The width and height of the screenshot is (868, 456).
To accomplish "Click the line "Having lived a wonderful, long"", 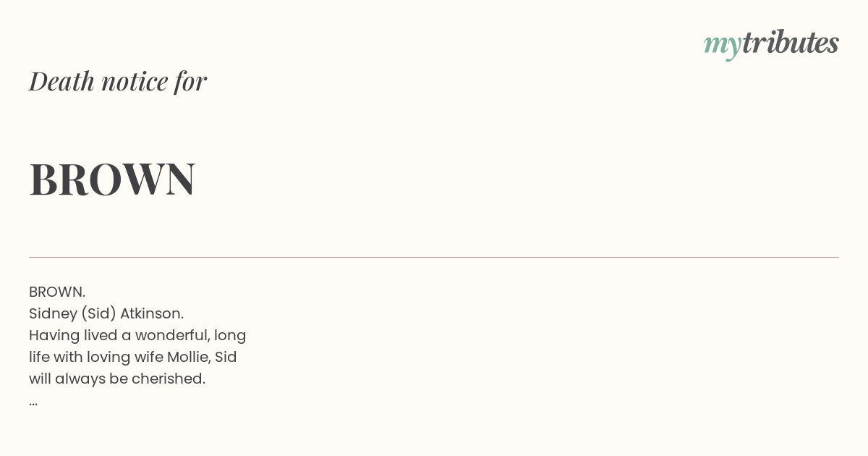I will coord(137,336).
